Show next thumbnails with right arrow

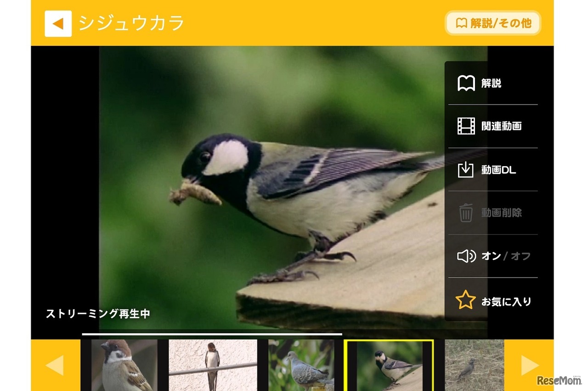pos(529,365)
